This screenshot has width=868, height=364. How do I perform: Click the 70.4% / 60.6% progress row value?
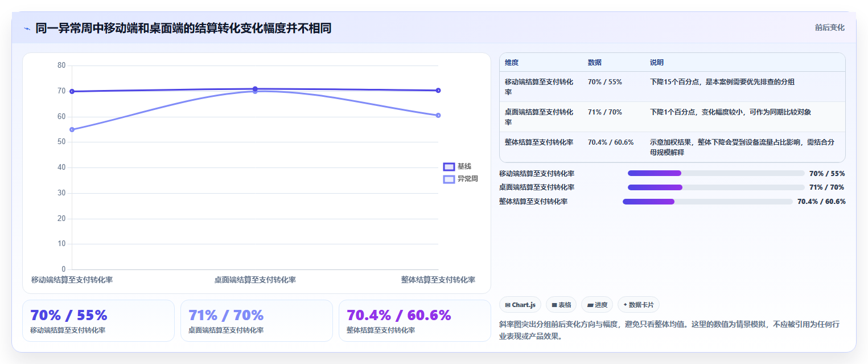(x=821, y=202)
